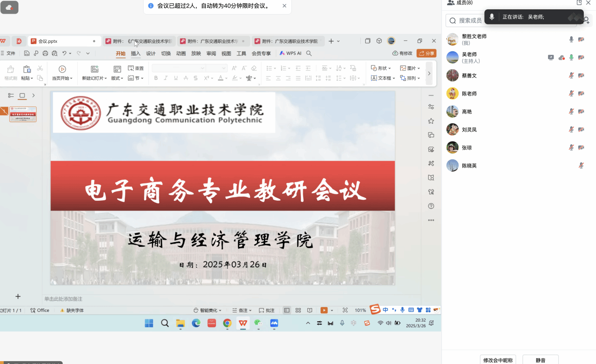Toggle 蔡善文's muted microphone icon
This screenshot has width=596, height=364.
point(571,75)
